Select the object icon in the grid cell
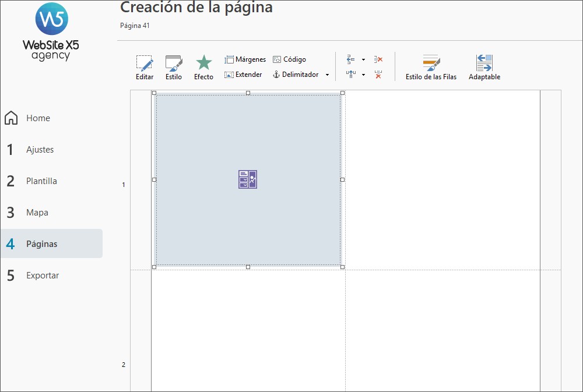 (248, 179)
